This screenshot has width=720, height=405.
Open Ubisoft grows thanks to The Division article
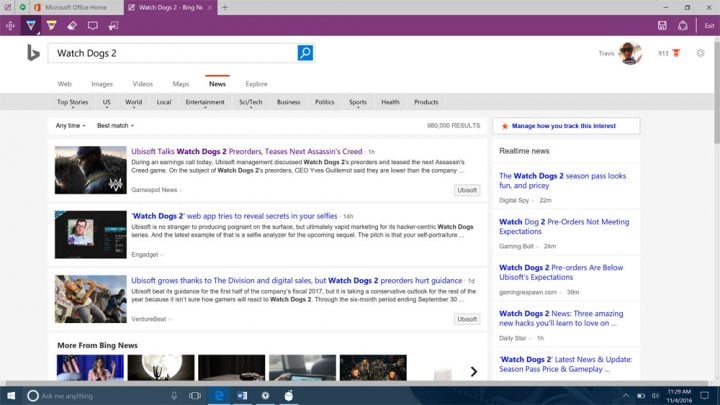click(x=297, y=281)
